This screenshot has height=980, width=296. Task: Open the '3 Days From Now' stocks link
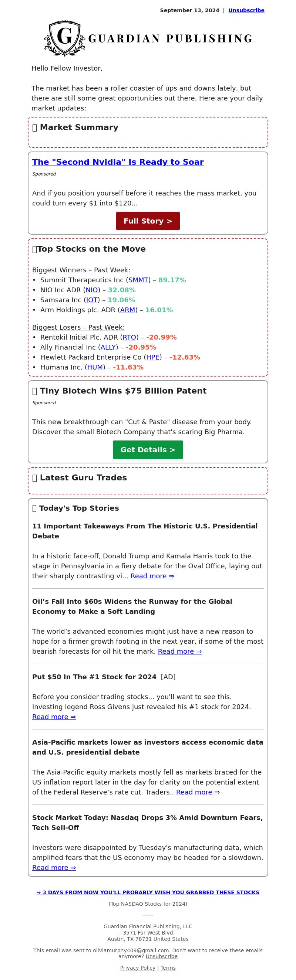[x=148, y=892]
